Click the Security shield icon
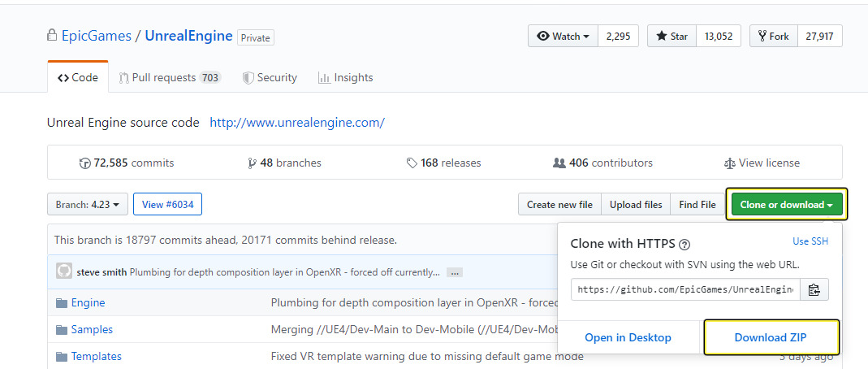 tap(248, 77)
